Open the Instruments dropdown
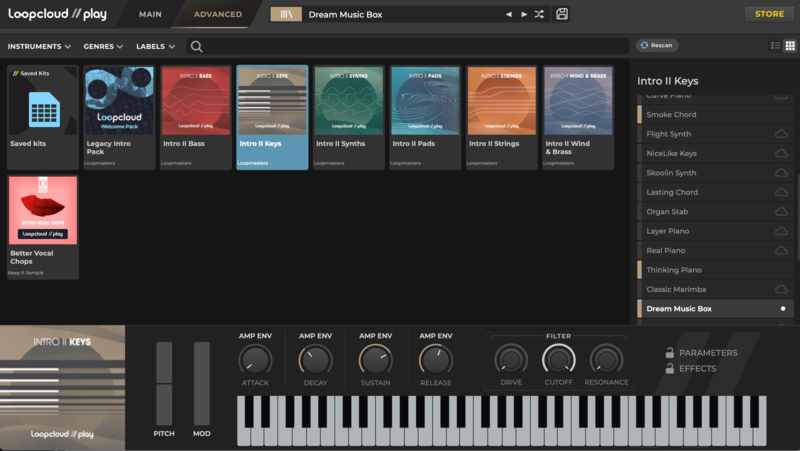 pyautogui.click(x=39, y=46)
